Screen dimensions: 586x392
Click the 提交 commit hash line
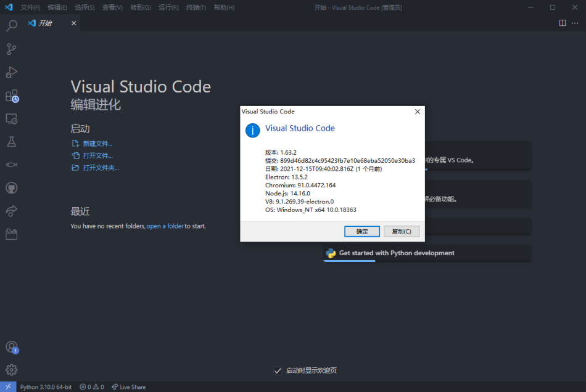[x=340, y=160]
